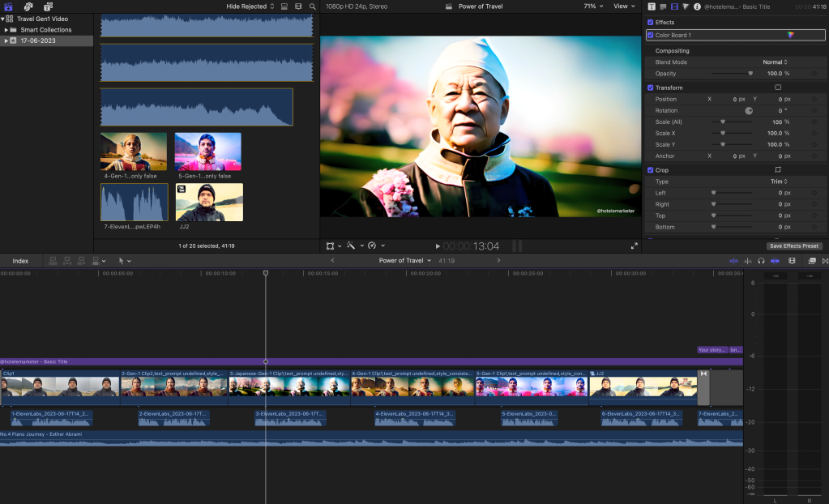Toggle audio skimming waveform icon
Screen dimensions: 829x504
coord(748,261)
